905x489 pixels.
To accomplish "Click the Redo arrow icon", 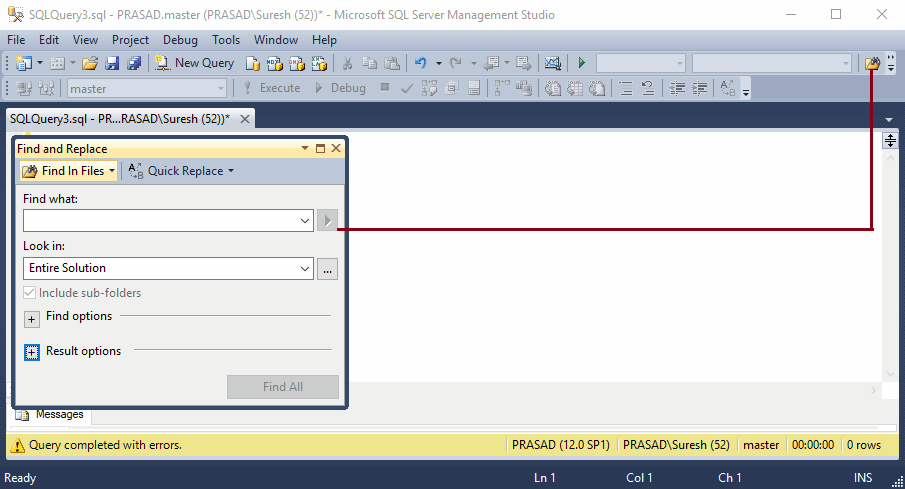I will tap(455, 63).
